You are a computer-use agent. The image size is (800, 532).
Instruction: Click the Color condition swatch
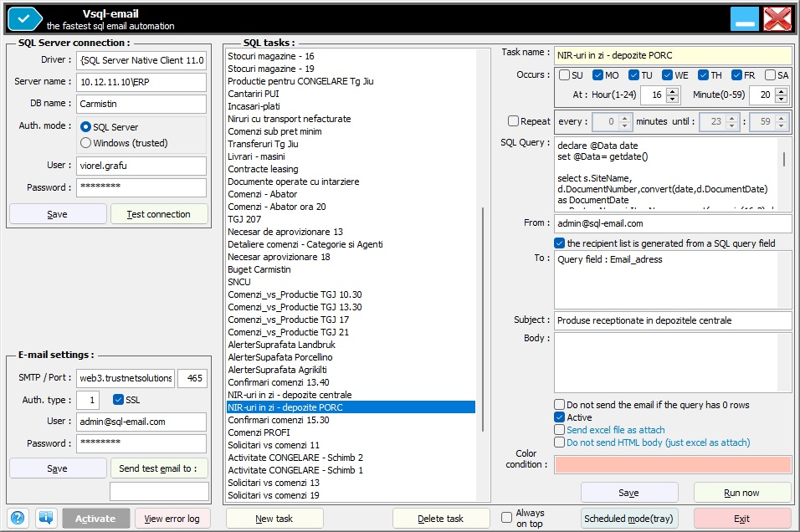(x=673, y=464)
